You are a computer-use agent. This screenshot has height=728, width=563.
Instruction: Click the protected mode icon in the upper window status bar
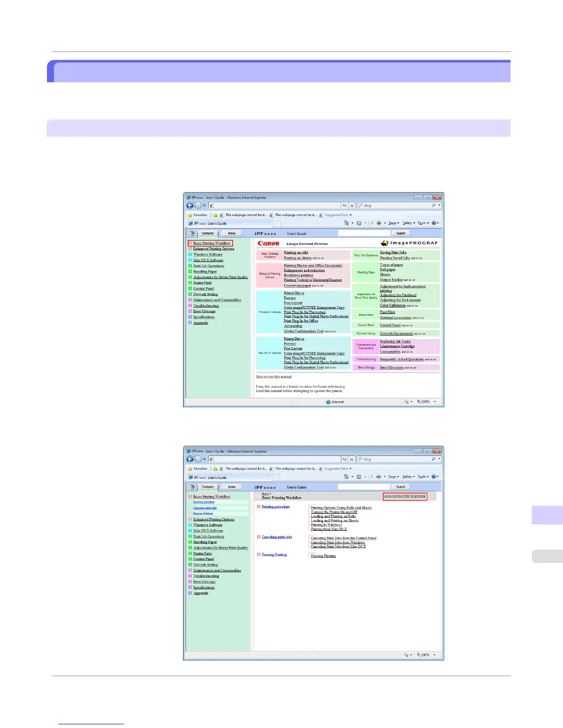pos(406,402)
